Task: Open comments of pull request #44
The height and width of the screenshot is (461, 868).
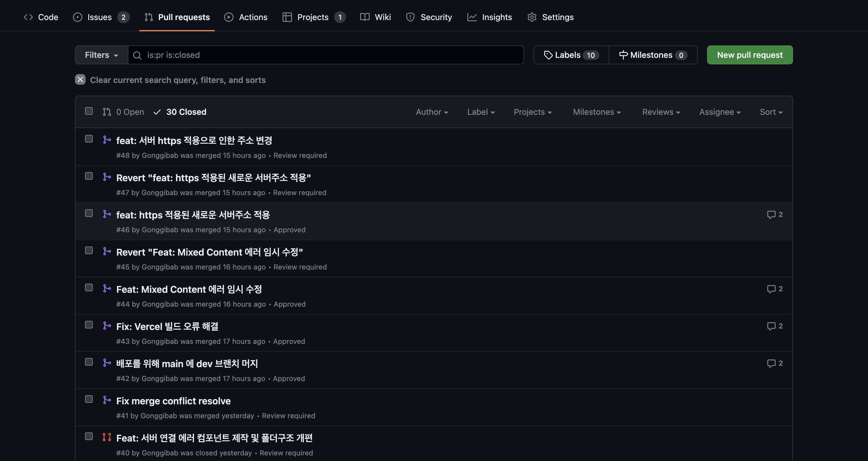Action: pyautogui.click(x=775, y=289)
